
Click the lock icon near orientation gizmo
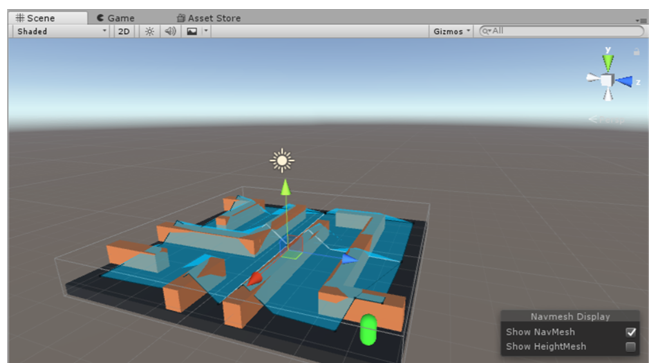point(636,52)
